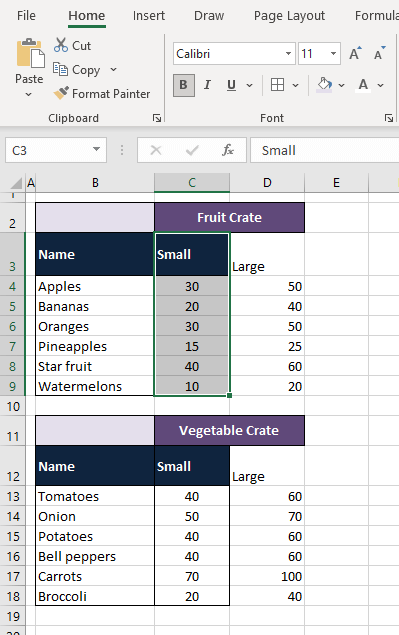
Task: Click the formula bar containing Small
Action: tap(324, 150)
